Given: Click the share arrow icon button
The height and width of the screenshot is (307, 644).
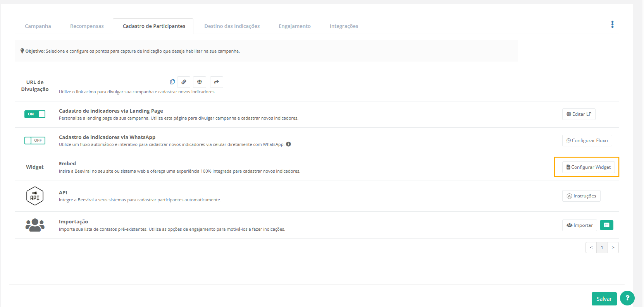Looking at the screenshot, I should pos(217,82).
